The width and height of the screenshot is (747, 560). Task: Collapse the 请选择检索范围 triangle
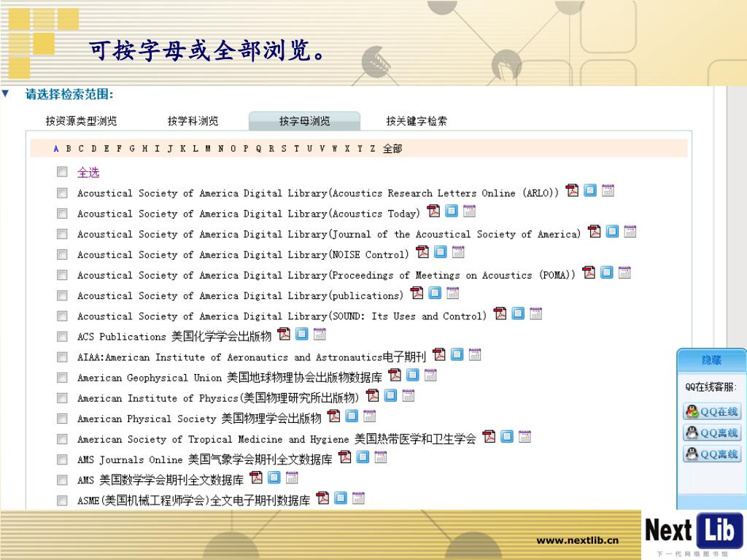tap(5, 93)
